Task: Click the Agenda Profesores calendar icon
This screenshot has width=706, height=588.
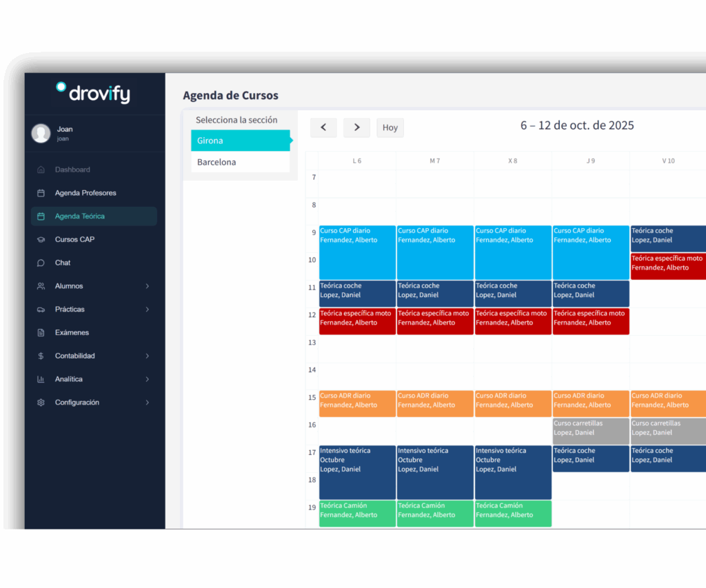Action: 41,193
